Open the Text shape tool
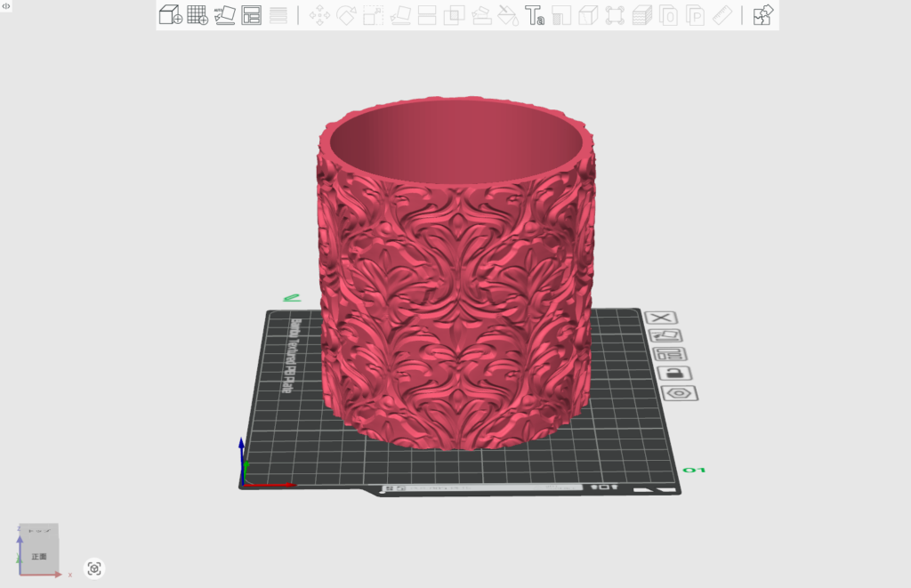 (x=535, y=15)
